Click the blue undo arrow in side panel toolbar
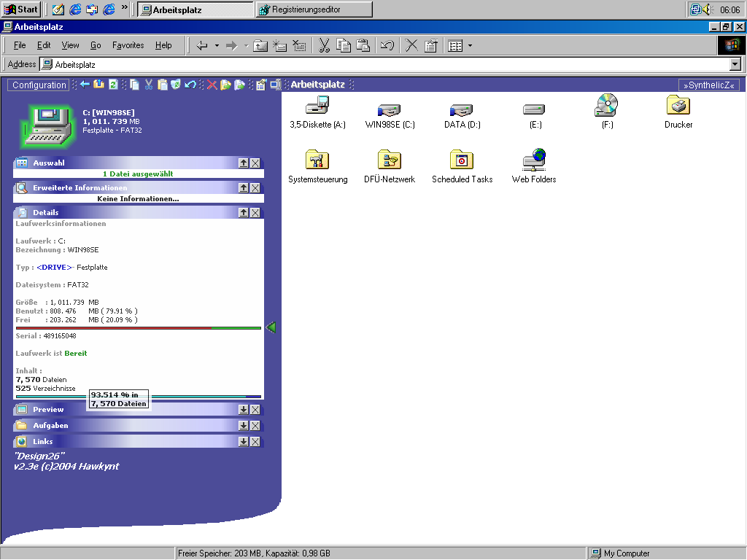This screenshot has width=747, height=560. click(x=190, y=85)
